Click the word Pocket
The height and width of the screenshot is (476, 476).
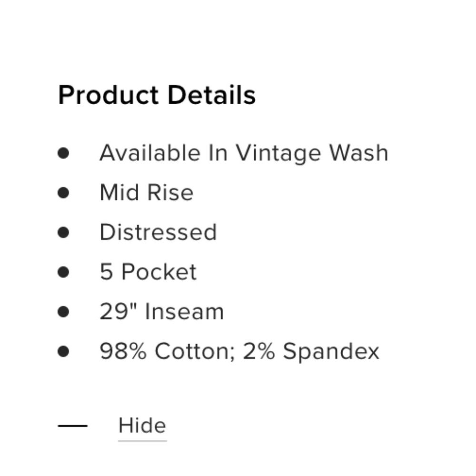point(159,272)
